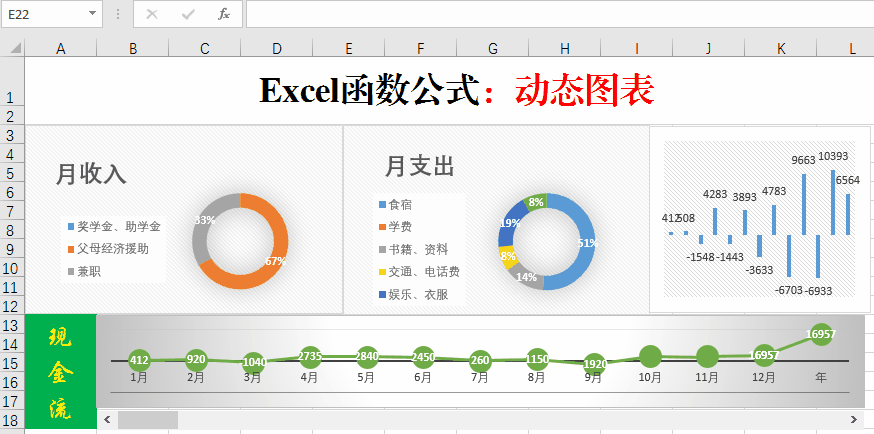Click the 920 marker for 2月

[x=196, y=359]
